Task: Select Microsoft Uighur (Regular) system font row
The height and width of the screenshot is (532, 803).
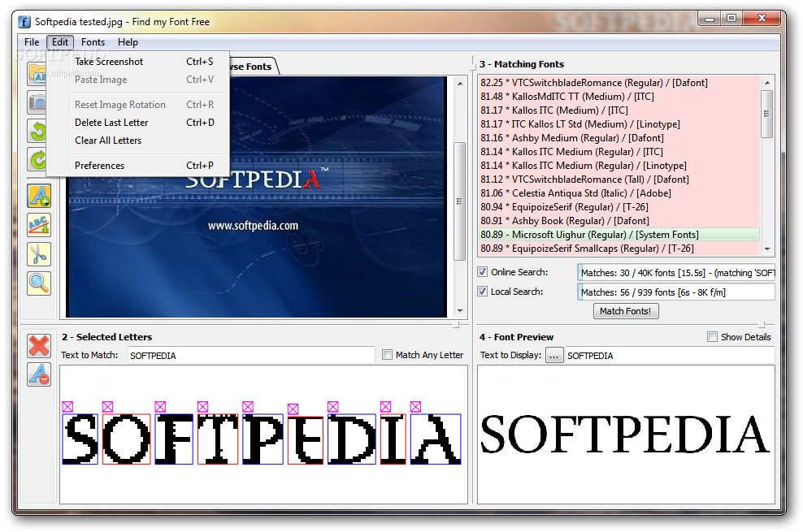Action: 619,234
